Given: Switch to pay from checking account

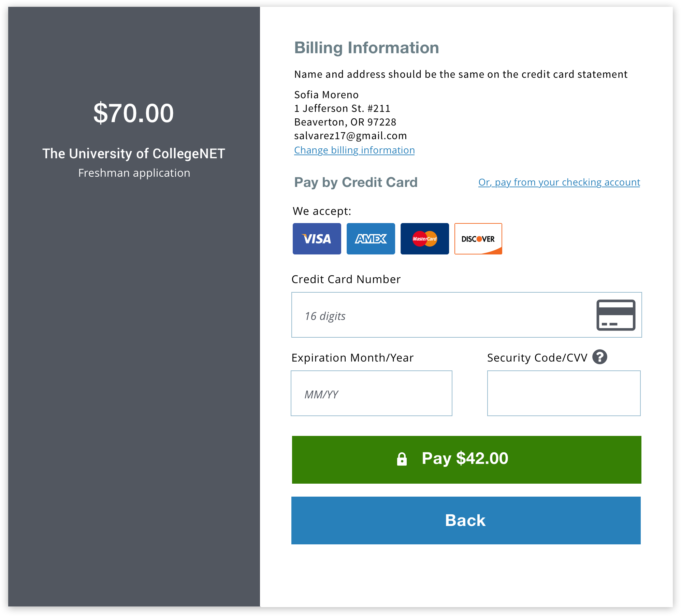Looking at the screenshot, I should pos(559,182).
